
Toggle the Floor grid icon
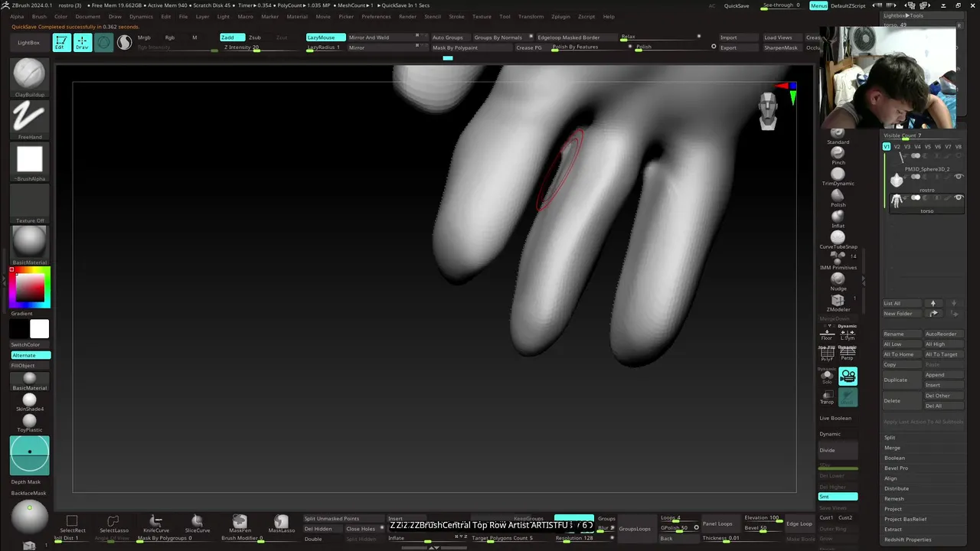point(827,334)
